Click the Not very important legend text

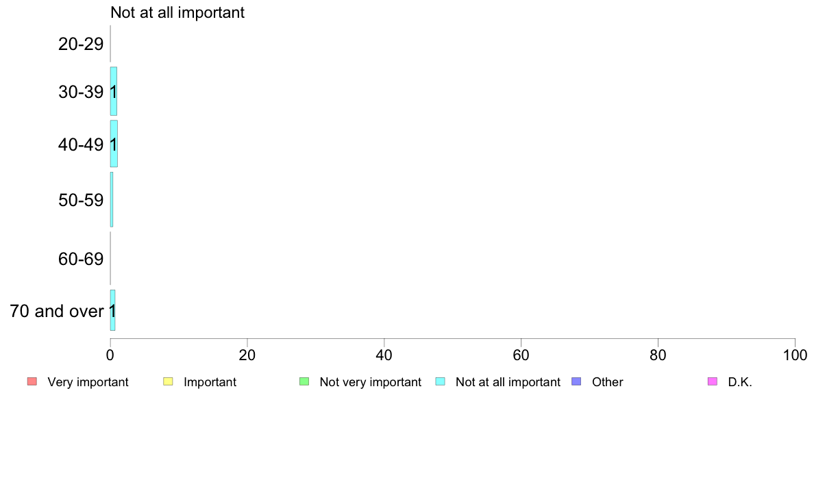[370, 382]
